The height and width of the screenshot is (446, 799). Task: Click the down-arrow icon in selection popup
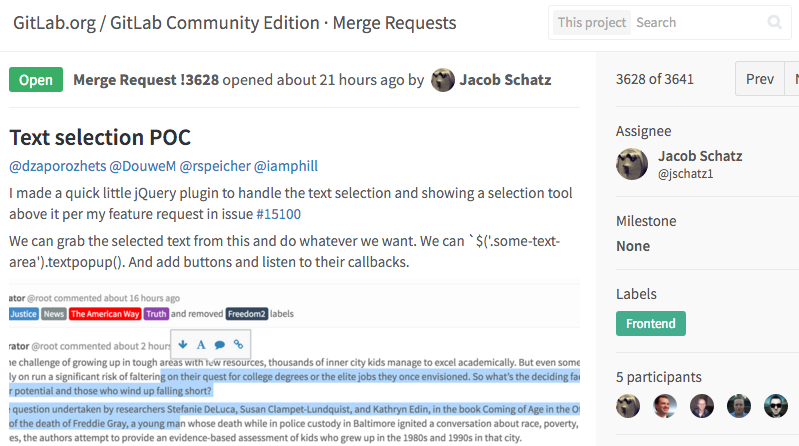183,345
